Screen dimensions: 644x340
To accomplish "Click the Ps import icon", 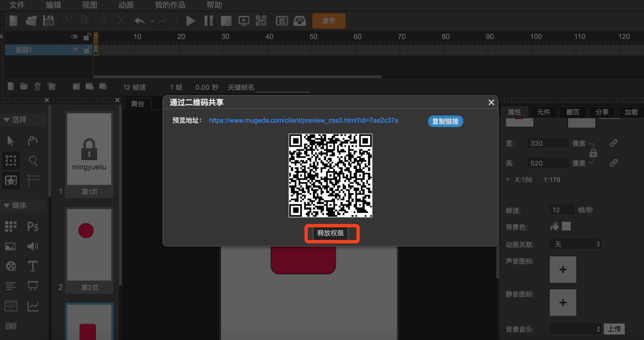I will tap(33, 227).
